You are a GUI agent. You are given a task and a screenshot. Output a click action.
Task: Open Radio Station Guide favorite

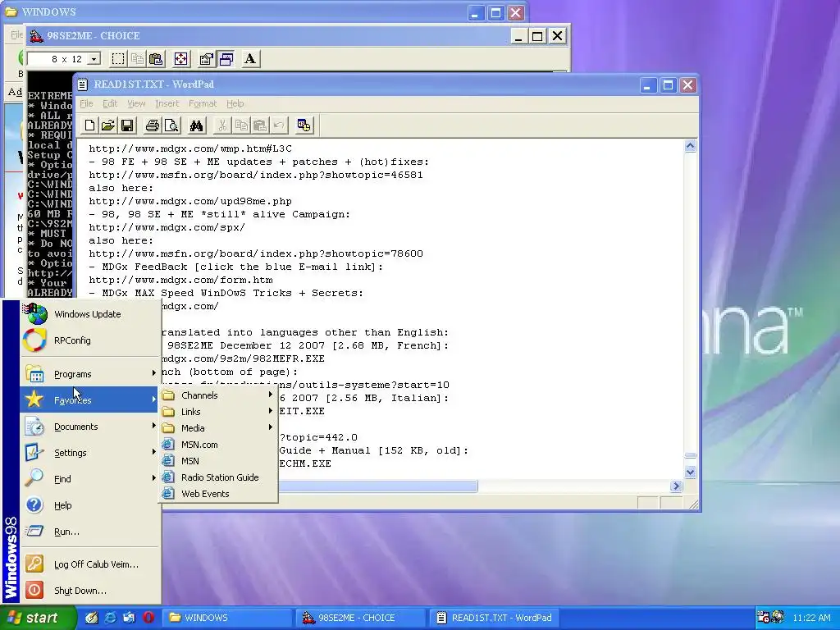click(x=218, y=477)
